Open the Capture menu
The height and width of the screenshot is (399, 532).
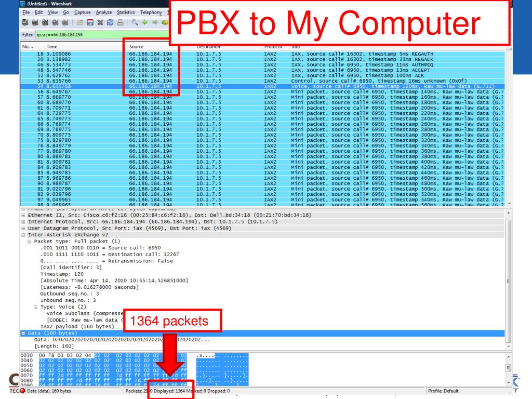83,12
